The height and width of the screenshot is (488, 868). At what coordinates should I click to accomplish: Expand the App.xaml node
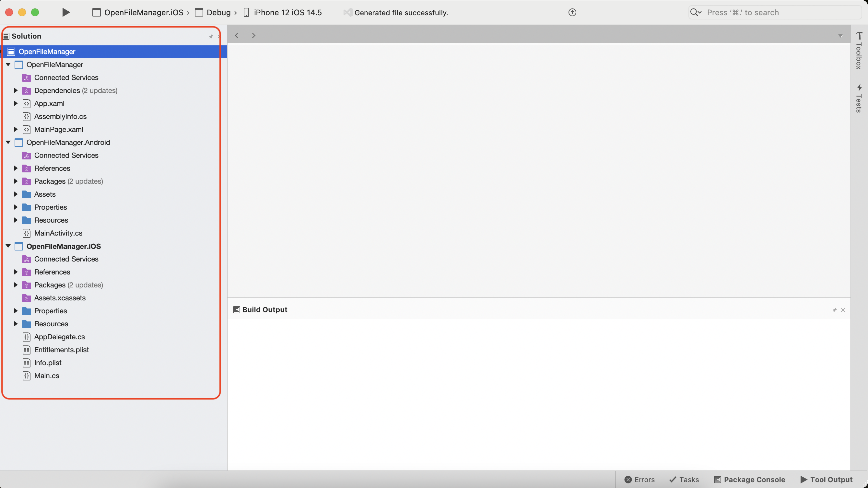click(16, 103)
